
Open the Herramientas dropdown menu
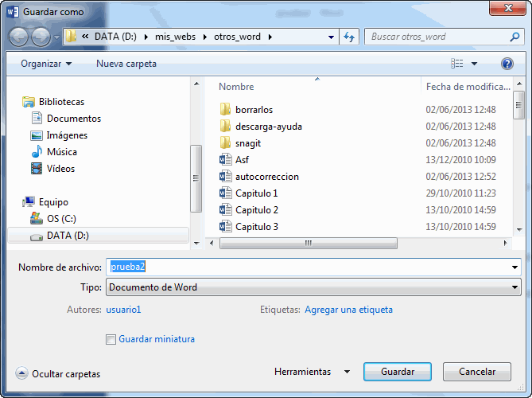[312, 372]
